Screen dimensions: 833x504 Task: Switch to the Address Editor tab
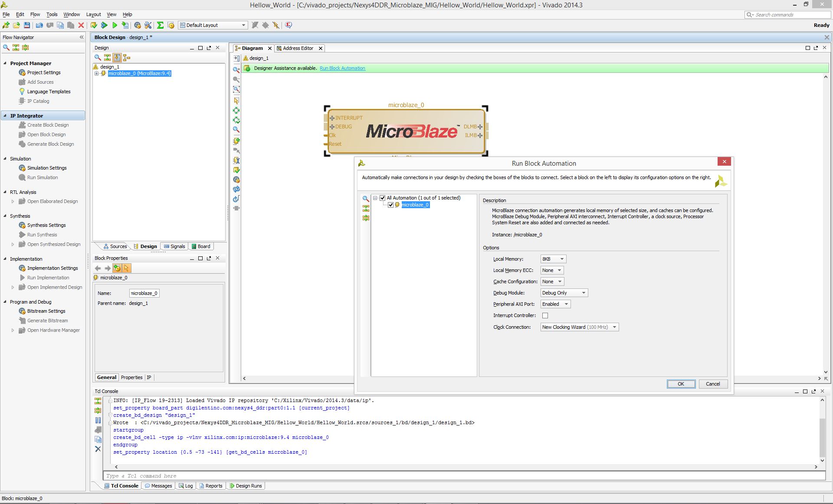click(x=298, y=48)
